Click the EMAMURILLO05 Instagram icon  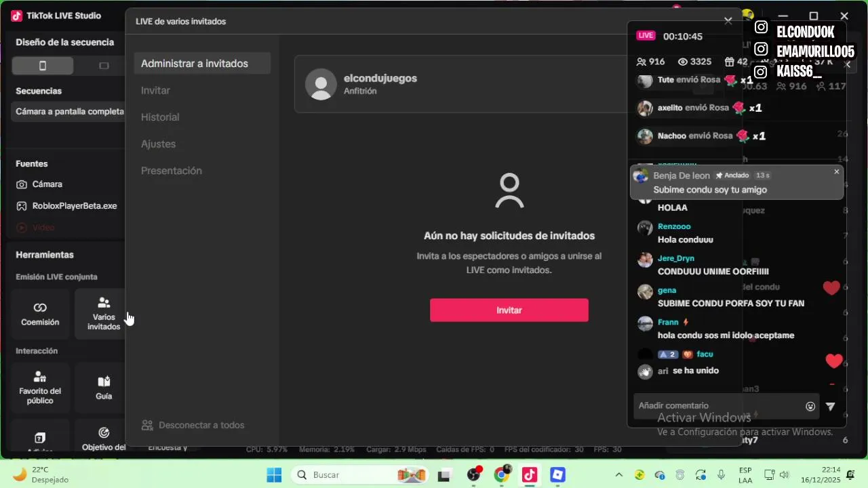[x=762, y=49]
